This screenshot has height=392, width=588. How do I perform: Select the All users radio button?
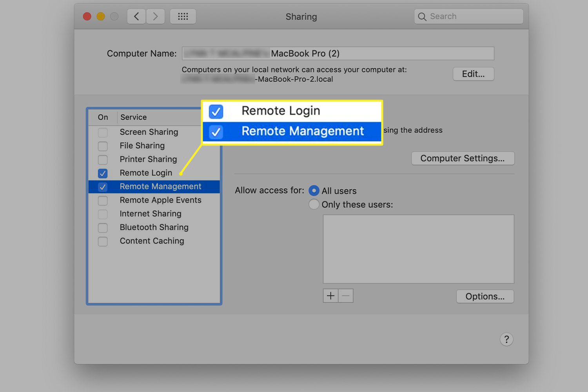tap(314, 191)
